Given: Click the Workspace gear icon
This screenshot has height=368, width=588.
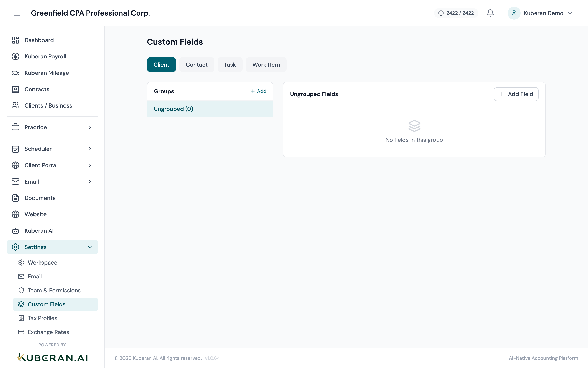Looking at the screenshot, I should click(21, 263).
